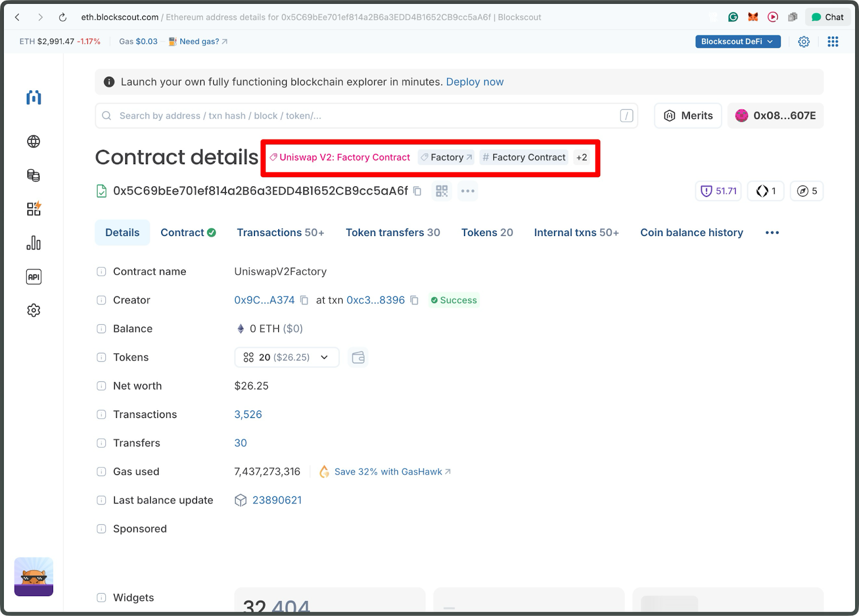Click the reputation shield badge showing 51.71
Image resolution: width=859 pixels, height=616 pixels.
718,190
